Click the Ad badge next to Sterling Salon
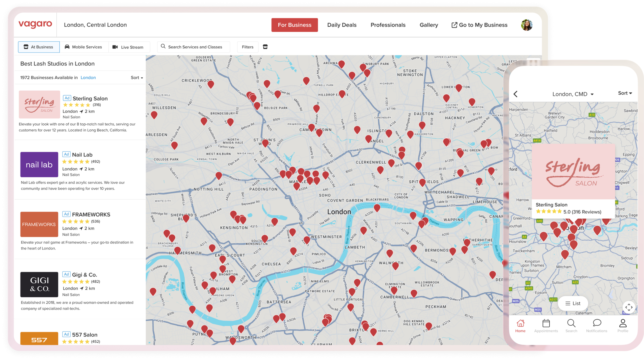644x360 pixels. coord(67,98)
